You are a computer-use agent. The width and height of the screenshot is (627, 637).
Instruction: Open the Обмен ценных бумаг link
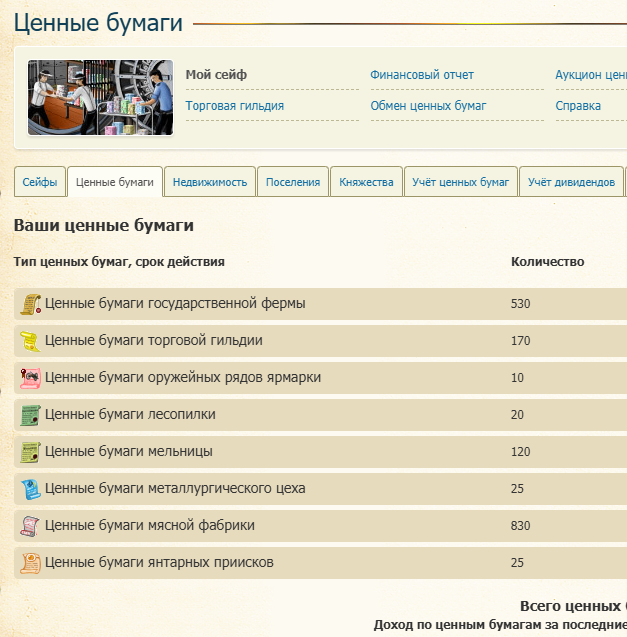click(x=428, y=106)
